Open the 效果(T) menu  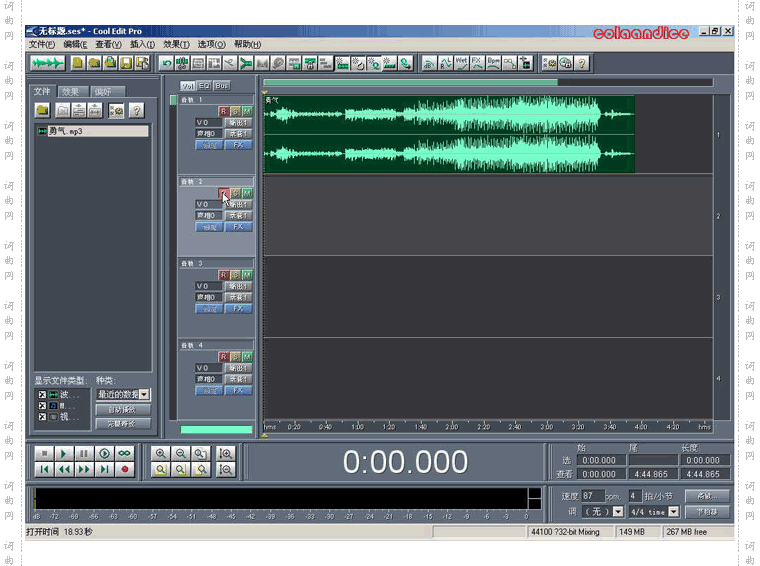pos(176,45)
